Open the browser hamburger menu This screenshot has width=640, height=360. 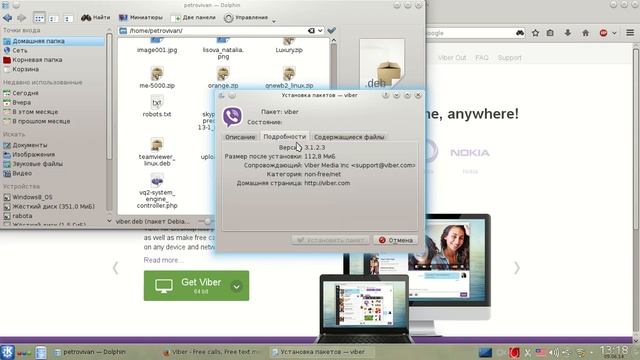(630, 33)
